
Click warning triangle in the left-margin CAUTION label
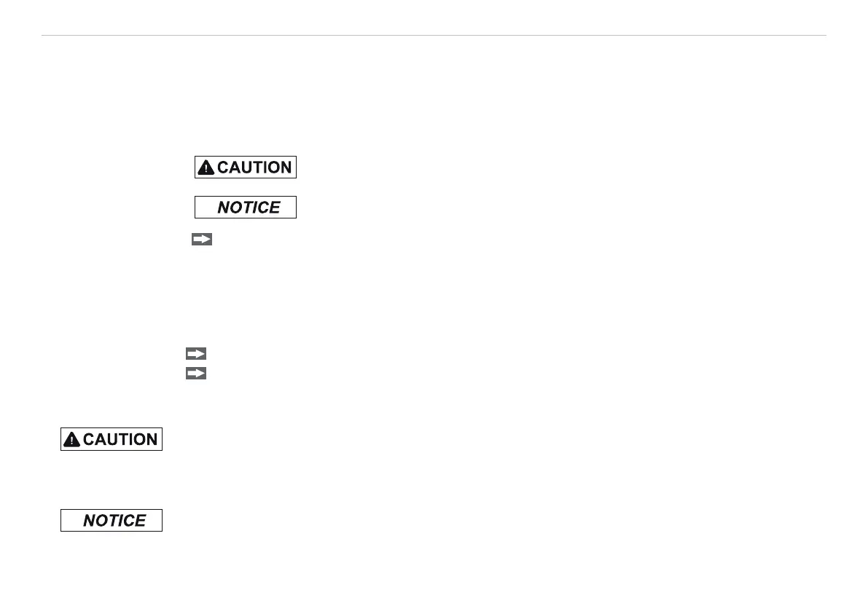[72, 440]
